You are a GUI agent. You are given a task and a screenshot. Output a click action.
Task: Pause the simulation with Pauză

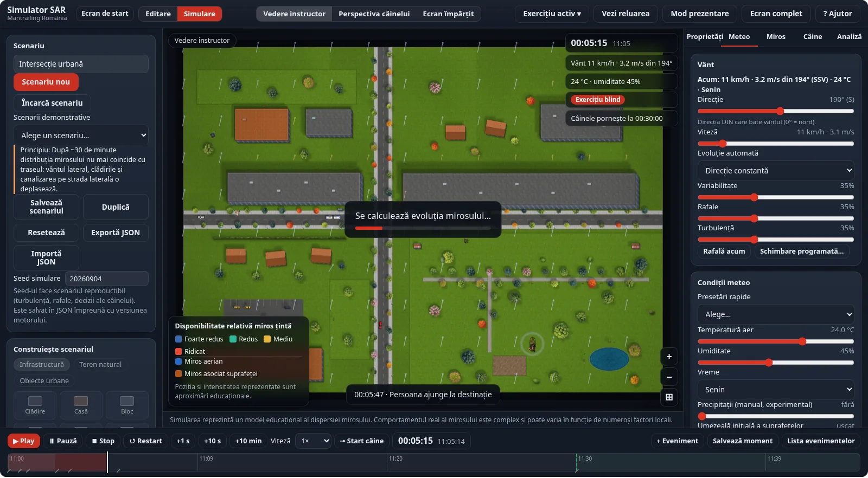(x=63, y=441)
